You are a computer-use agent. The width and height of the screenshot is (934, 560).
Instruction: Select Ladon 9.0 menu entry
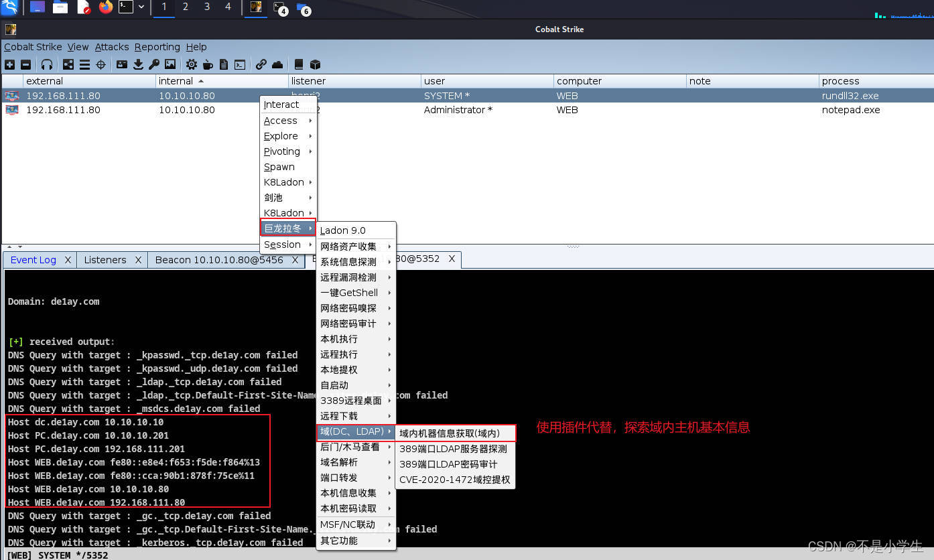click(356, 230)
